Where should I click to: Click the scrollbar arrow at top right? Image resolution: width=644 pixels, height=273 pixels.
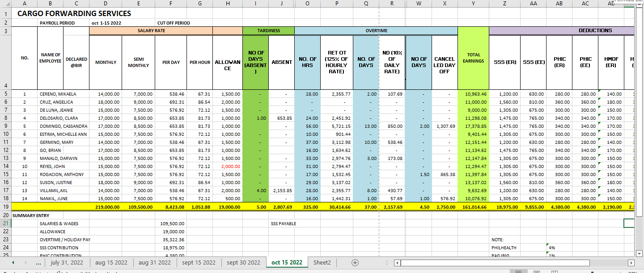click(640, 4)
